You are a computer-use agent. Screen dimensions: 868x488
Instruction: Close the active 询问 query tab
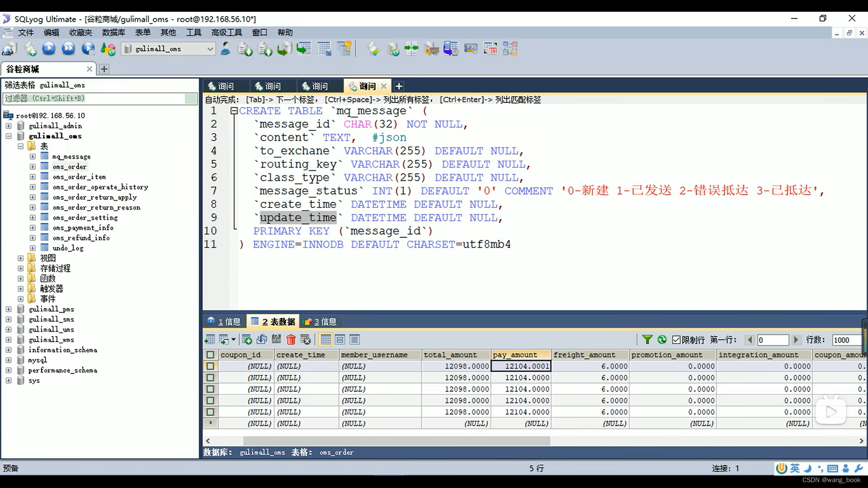(384, 86)
